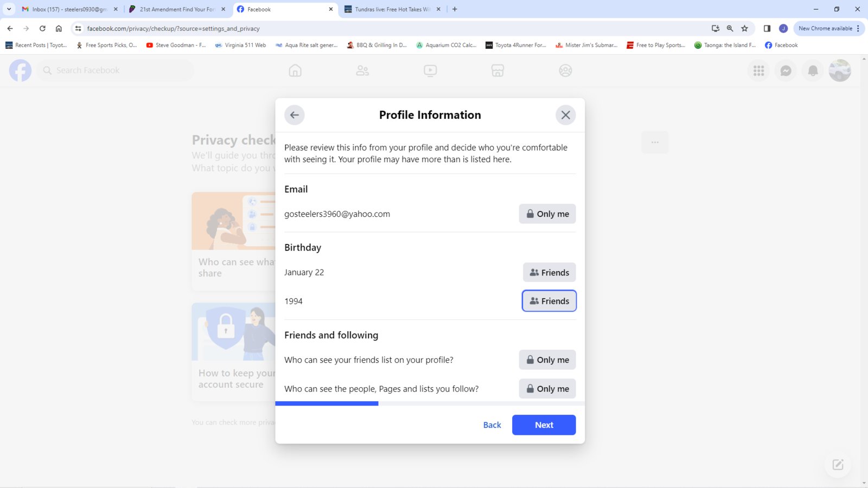Open the Friends icon in top nav
Viewport: 868px width, 488px height.
(x=362, y=70)
